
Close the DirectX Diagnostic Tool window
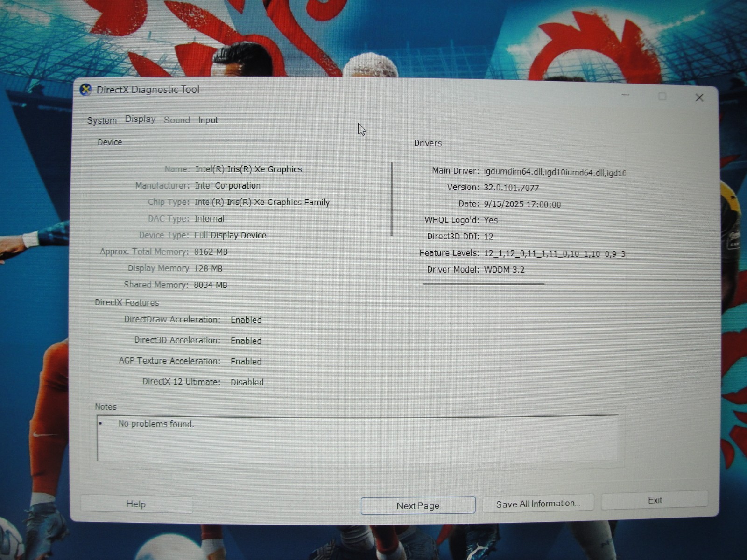(x=699, y=98)
